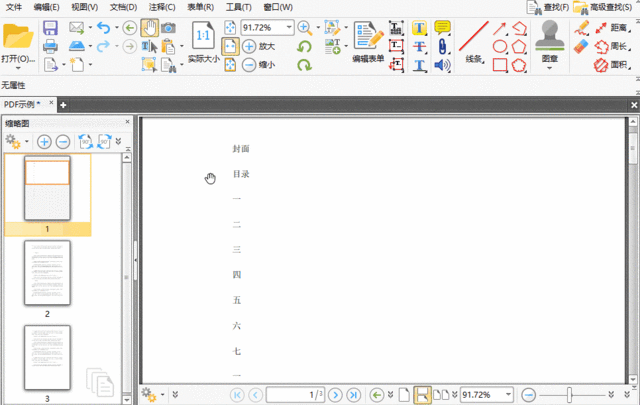Click the Snapshot camera tool
This screenshot has width=640, height=405.
pos(168,27)
